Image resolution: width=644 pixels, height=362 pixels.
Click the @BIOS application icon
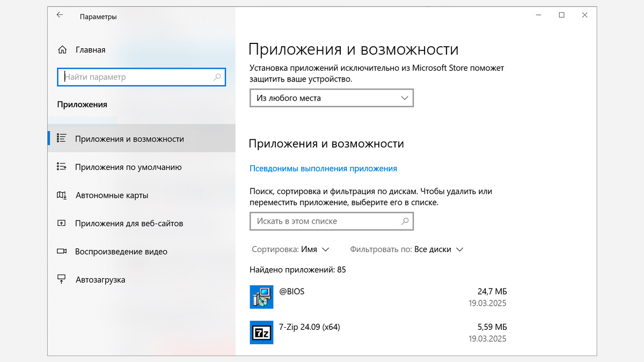tap(261, 297)
